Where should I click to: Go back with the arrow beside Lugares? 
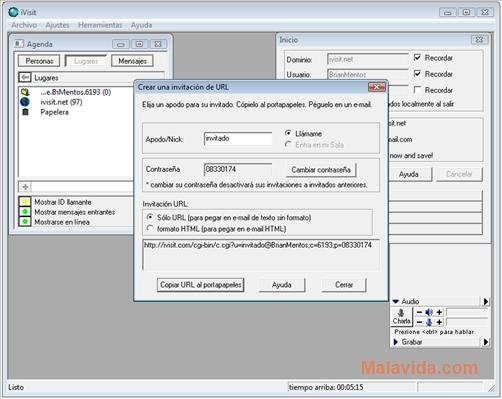point(25,77)
